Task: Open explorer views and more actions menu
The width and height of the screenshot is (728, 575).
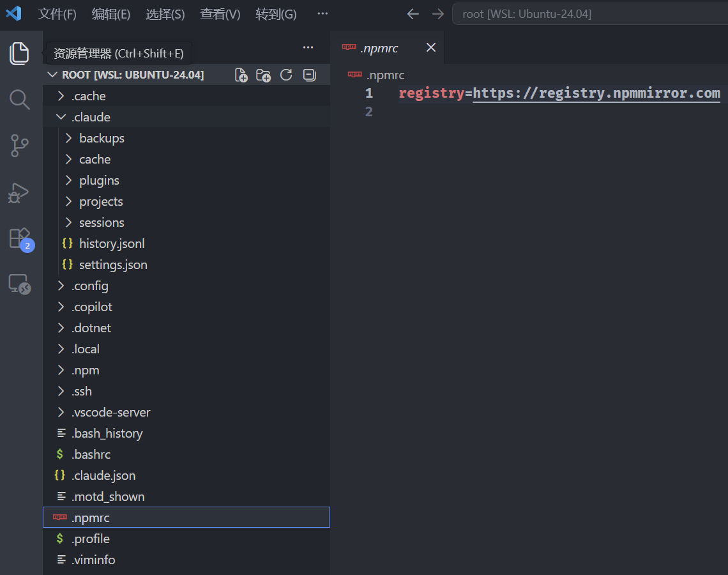Action: pos(308,47)
